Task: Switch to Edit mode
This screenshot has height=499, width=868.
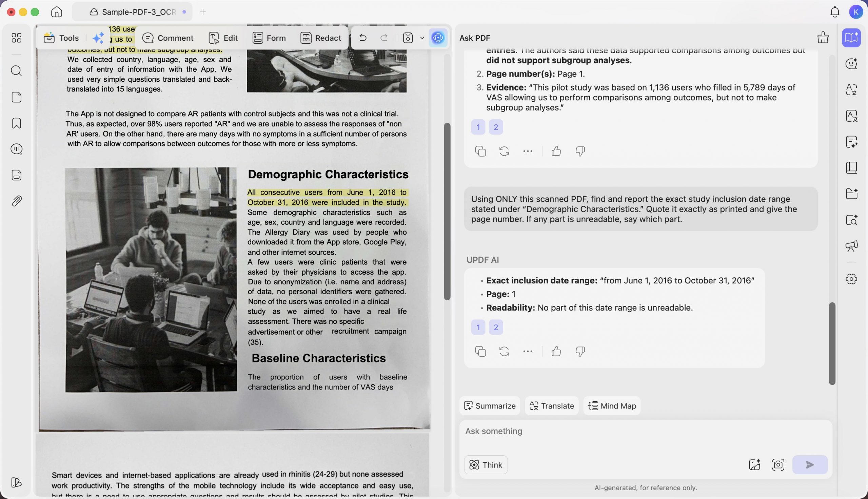Action: coord(223,38)
